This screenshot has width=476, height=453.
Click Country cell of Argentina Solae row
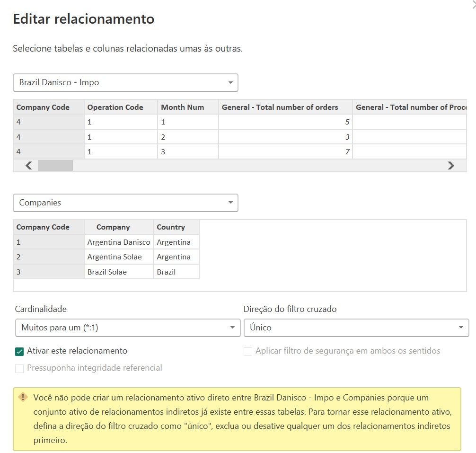176,257
